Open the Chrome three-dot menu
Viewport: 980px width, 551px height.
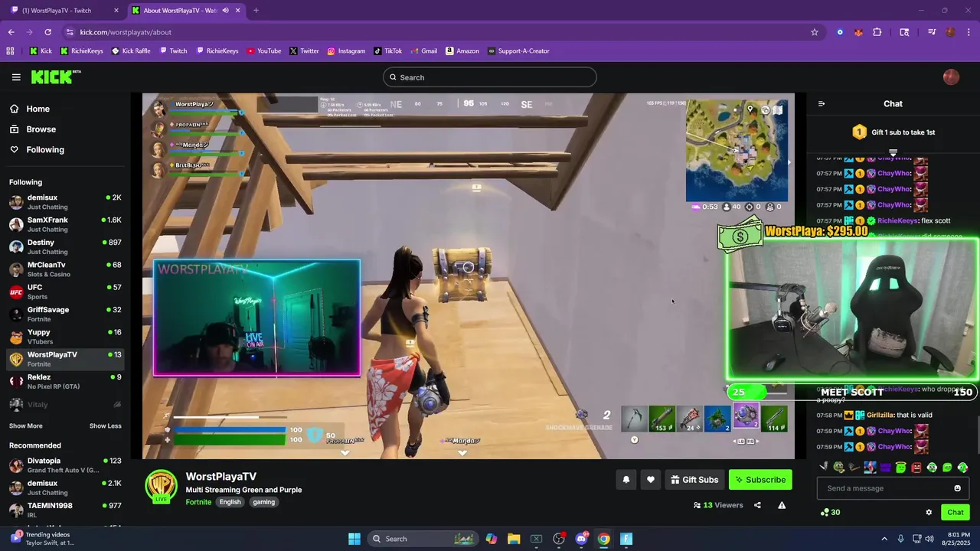[969, 32]
